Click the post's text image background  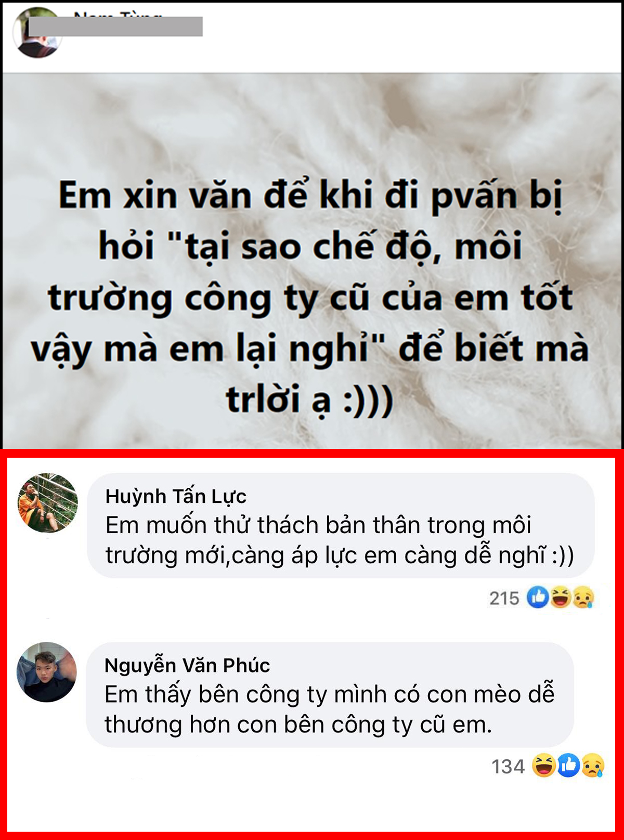312,260
